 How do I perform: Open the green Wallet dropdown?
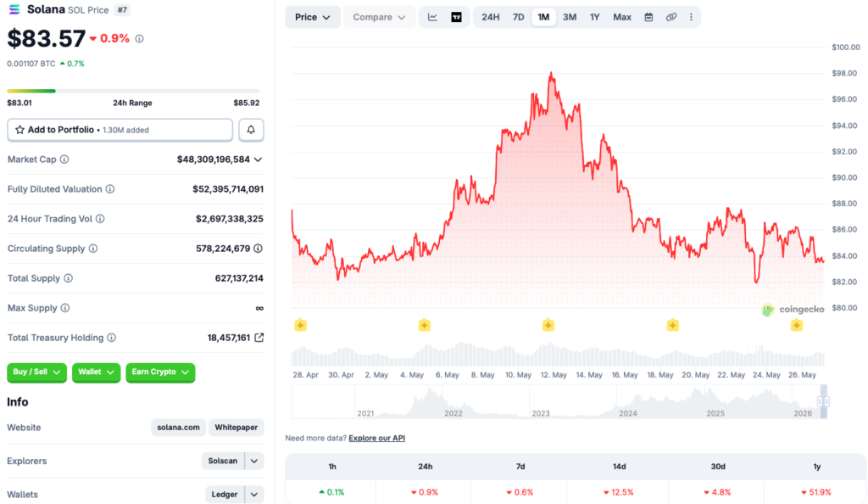click(97, 372)
